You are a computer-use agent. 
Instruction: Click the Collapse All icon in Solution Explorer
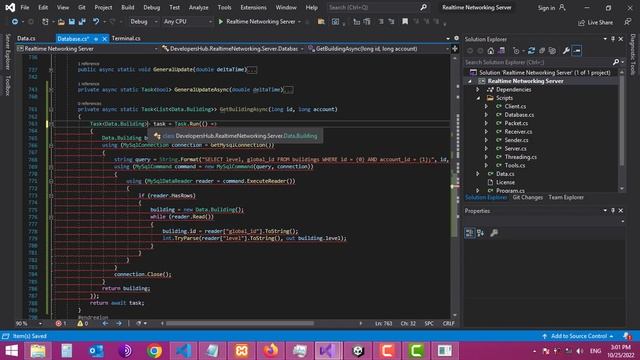pyautogui.click(x=542, y=51)
